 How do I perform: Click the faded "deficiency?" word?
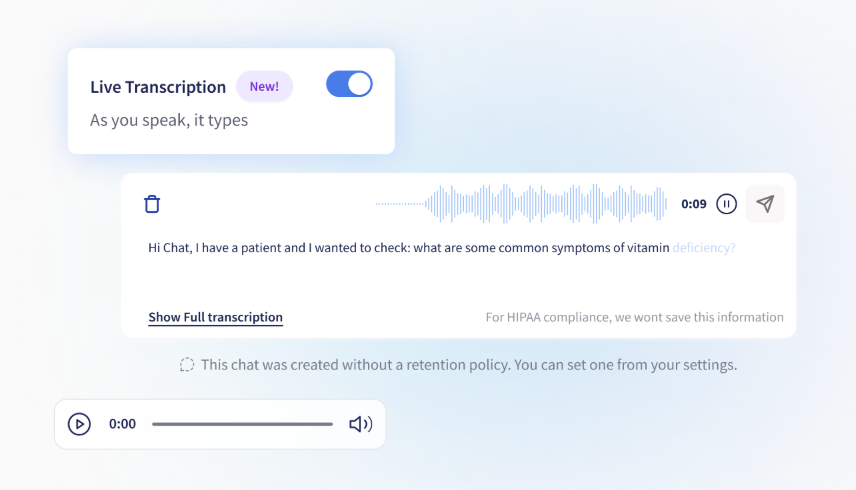pos(704,247)
